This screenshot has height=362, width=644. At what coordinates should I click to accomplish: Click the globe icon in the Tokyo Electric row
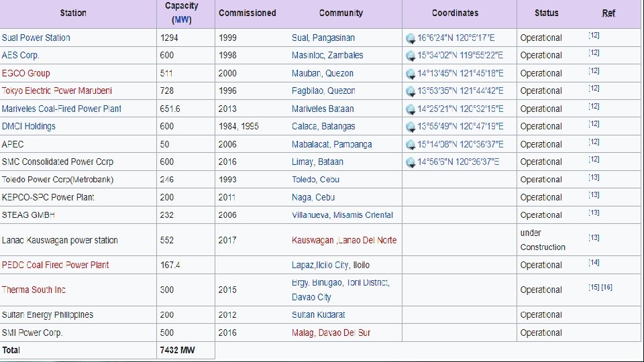[411, 92]
